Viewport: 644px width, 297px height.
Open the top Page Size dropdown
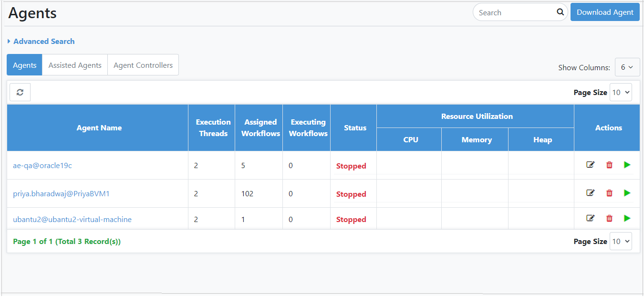[621, 92]
